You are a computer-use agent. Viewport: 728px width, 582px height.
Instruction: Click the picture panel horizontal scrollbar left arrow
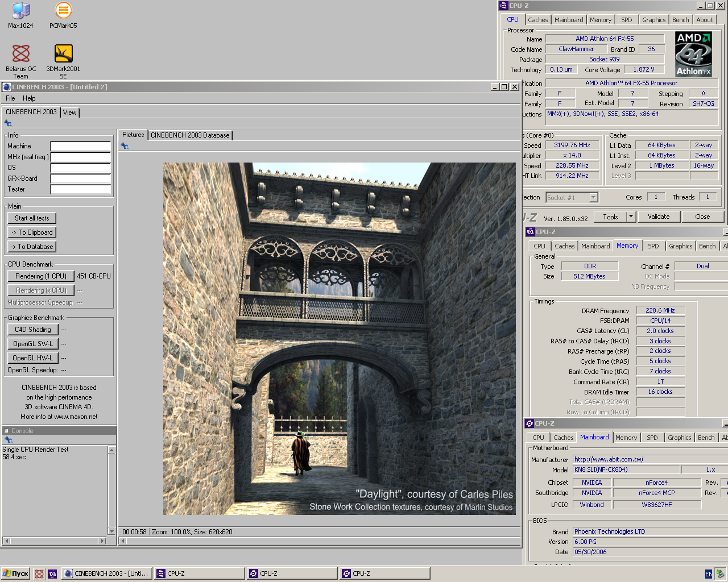tap(123, 541)
